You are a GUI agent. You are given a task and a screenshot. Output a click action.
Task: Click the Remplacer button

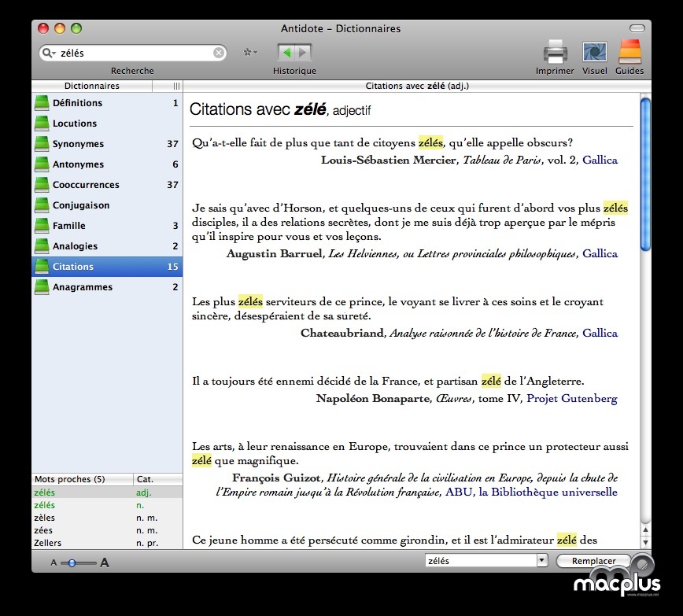pos(594,561)
